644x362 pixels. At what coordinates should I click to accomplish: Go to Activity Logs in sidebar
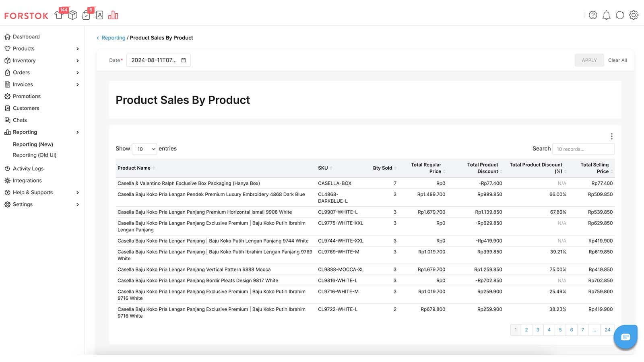pyautogui.click(x=28, y=169)
